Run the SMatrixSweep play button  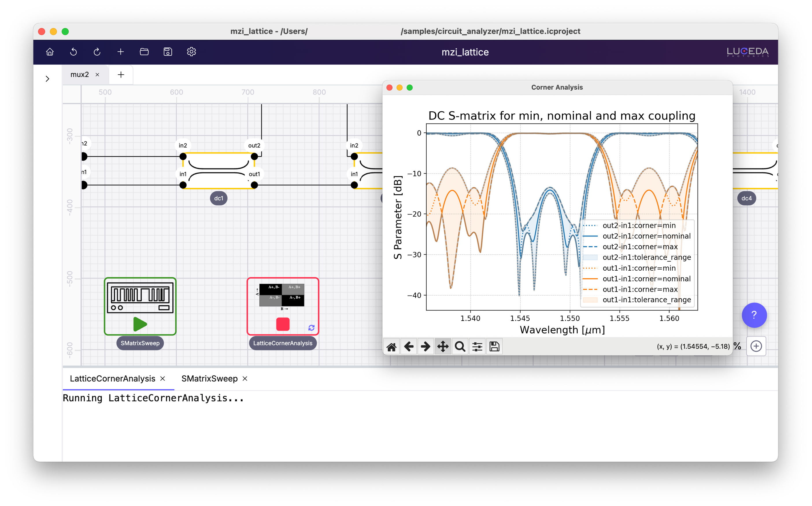140,324
